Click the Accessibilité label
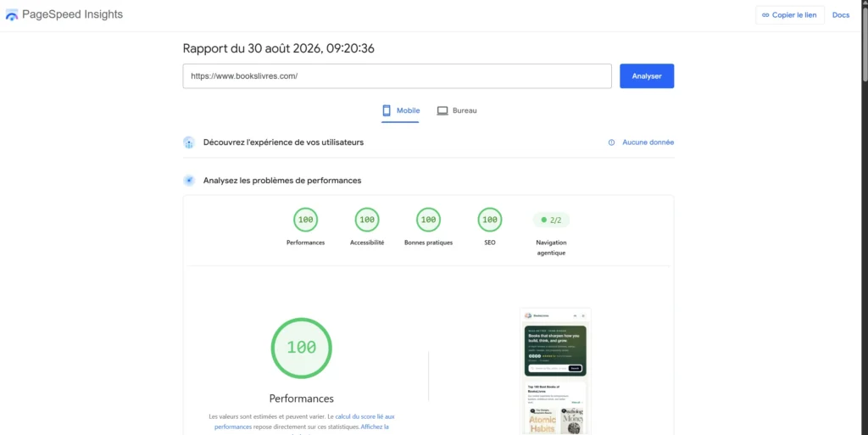 (x=367, y=243)
